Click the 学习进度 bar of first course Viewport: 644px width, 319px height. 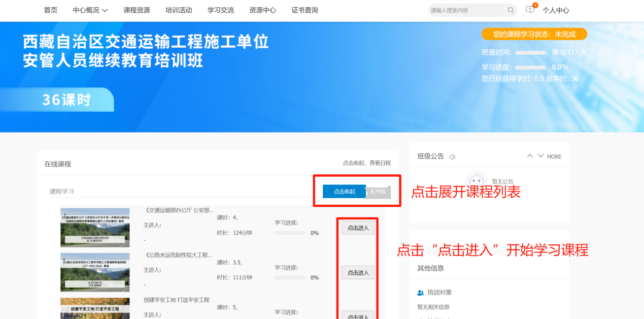[290, 233]
